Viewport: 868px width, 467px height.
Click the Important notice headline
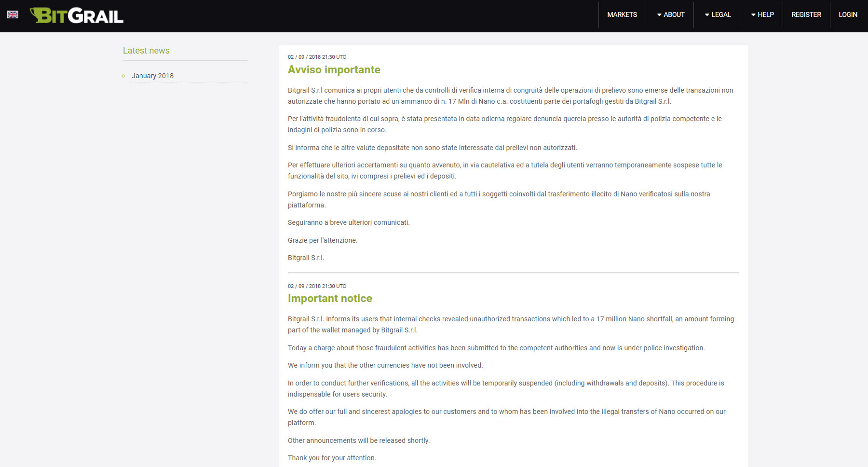[x=330, y=298]
